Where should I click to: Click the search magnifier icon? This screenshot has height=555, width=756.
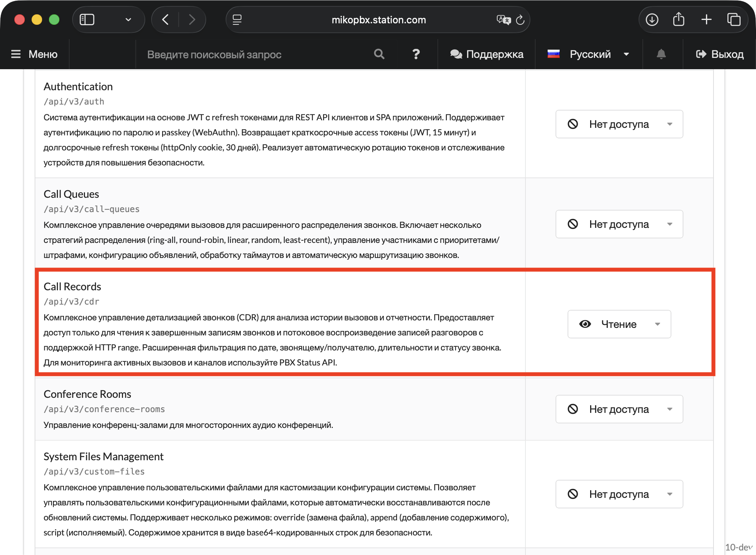[379, 54]
